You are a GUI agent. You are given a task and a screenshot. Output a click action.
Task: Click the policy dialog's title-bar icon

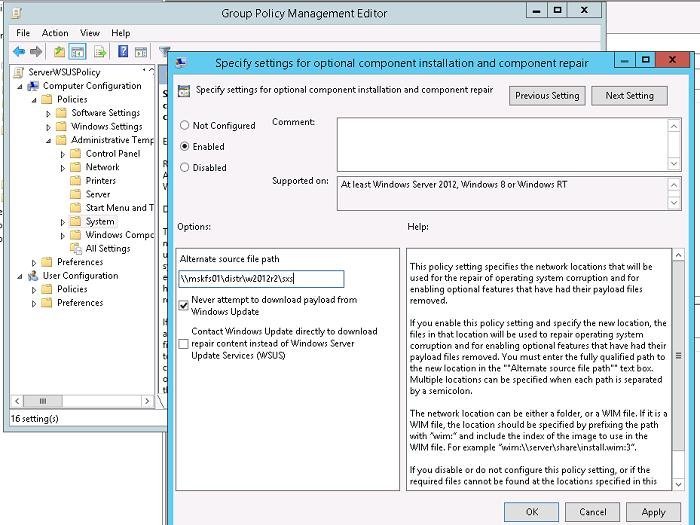(x=181, y=63)
